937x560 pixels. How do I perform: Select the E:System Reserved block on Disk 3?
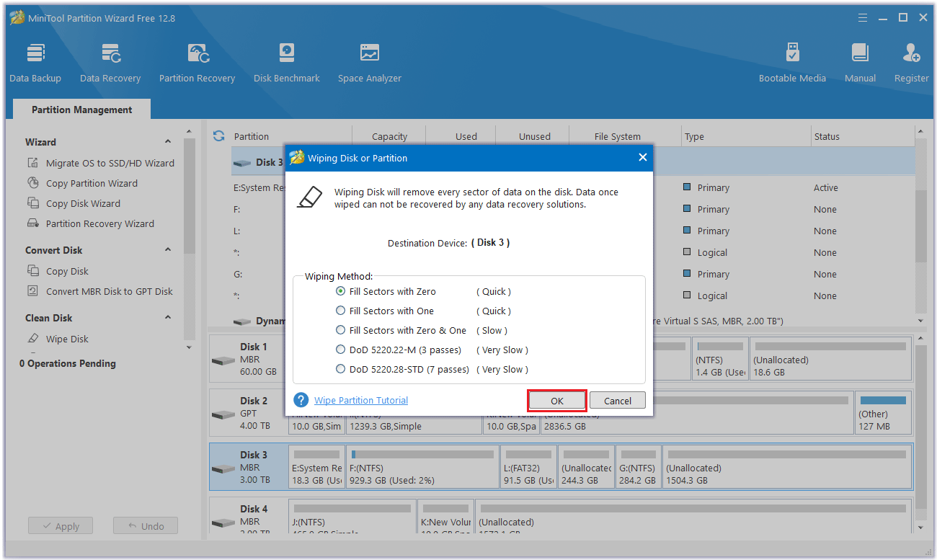coord(316,468)
